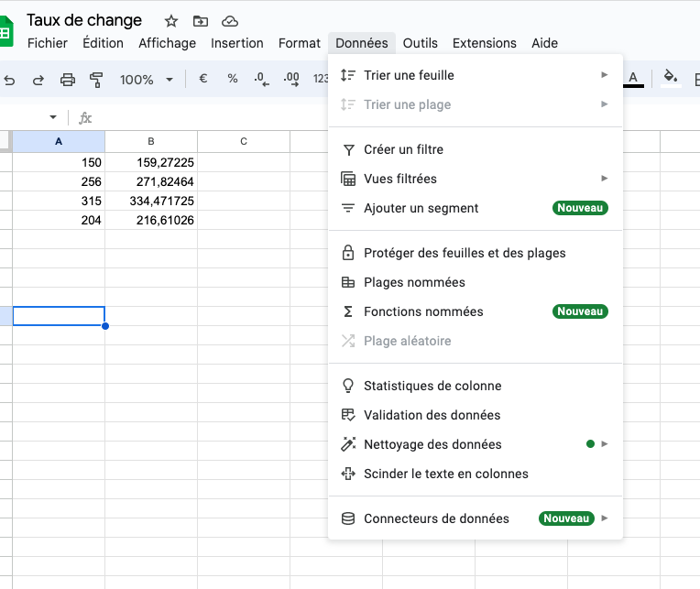Star the Taux de change document
700x589 pixels.
tap(171, 21)
